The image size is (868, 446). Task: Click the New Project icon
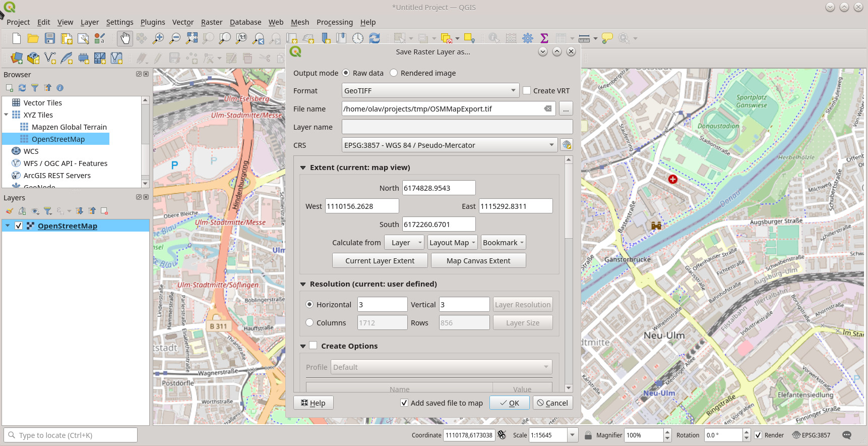(17, 38)
